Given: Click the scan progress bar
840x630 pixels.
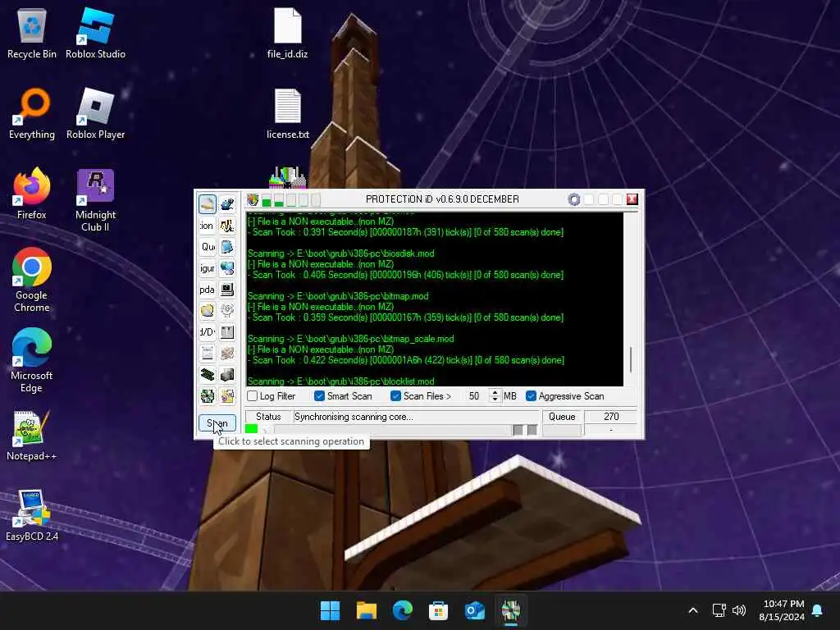Looking at the screenshot, I should 391,430.
